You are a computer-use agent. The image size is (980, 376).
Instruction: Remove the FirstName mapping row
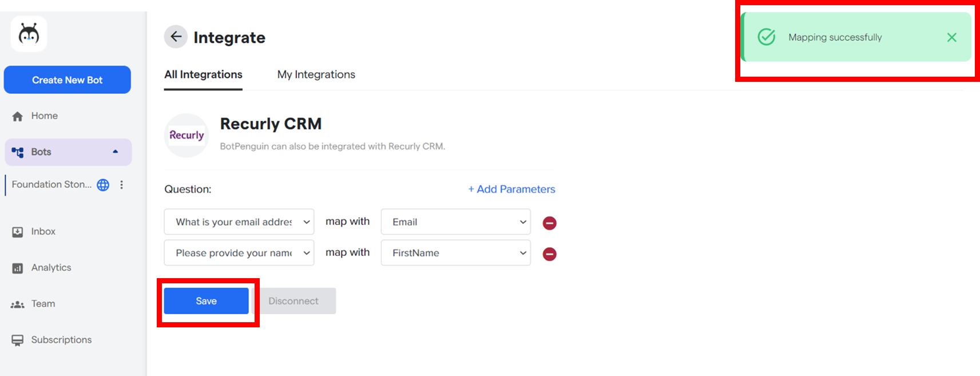click(x=549, y=254)
